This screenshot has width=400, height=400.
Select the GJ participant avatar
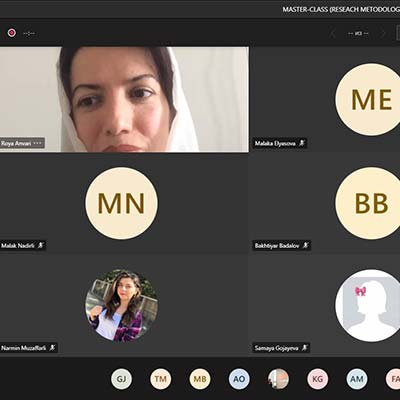121,379
